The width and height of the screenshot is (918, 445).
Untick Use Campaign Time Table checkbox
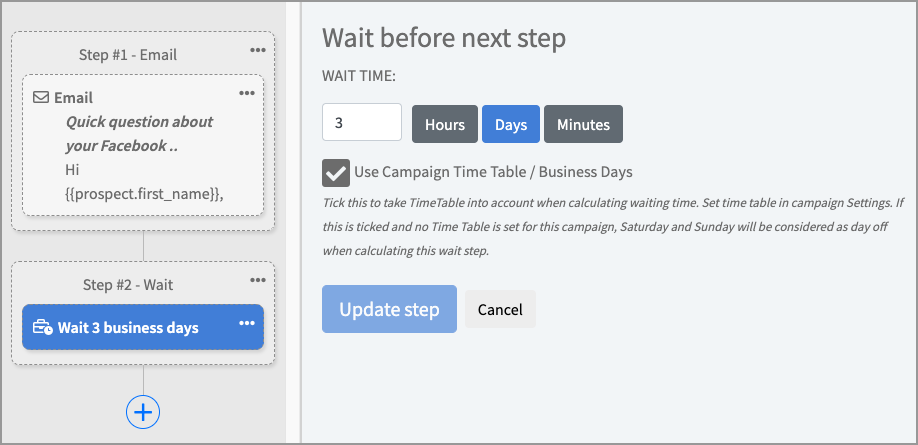click(335, 172)
